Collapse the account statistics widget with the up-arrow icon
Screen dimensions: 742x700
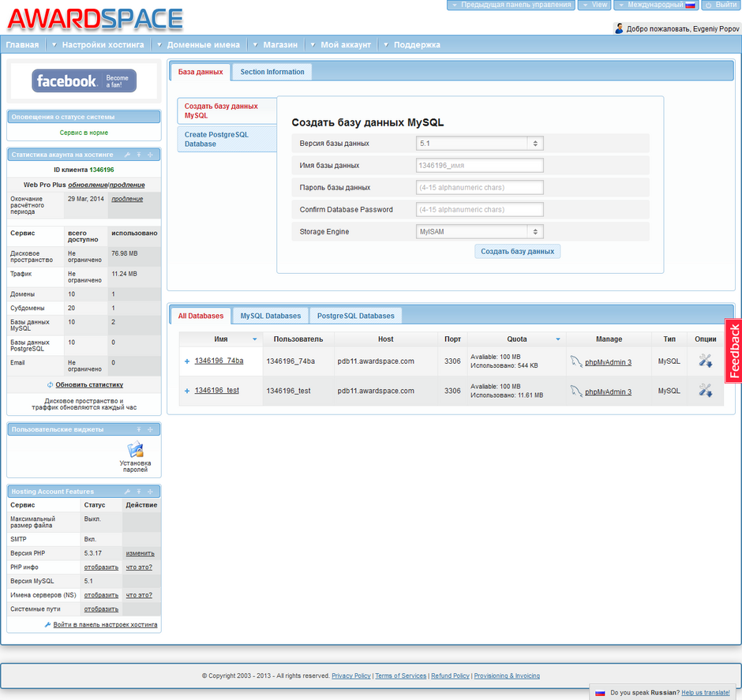(x=139, y=155)
